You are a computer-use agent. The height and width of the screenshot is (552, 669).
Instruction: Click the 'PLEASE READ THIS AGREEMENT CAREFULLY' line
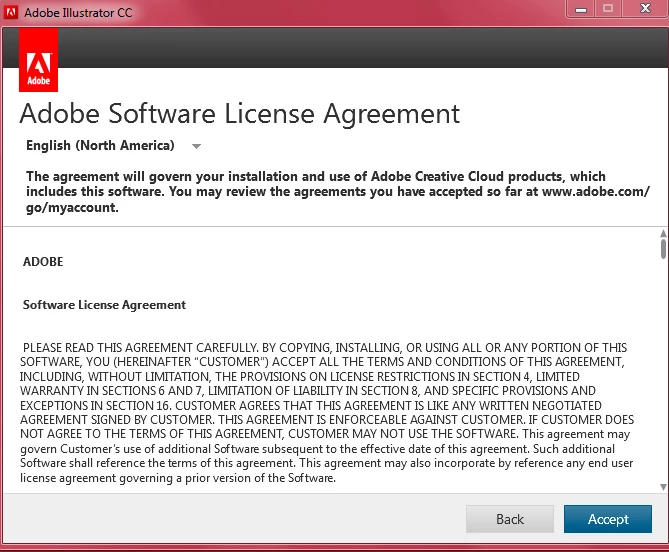[325, 348]
